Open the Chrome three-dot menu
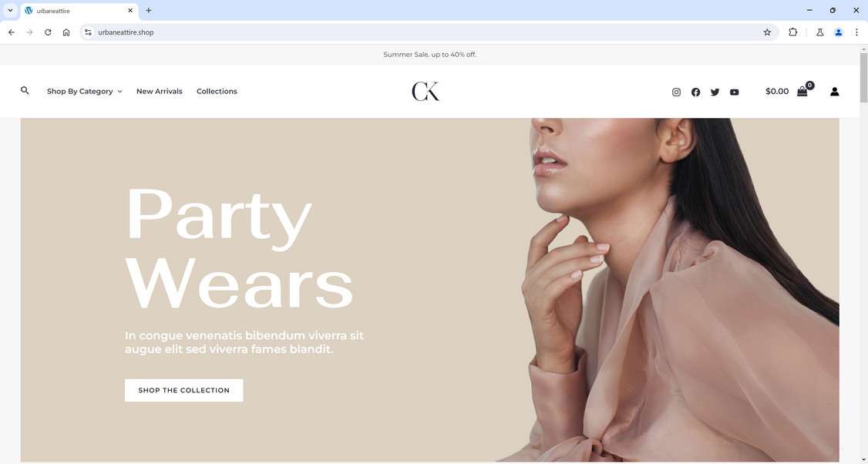 pyautogui.click(x=856, y=32)
